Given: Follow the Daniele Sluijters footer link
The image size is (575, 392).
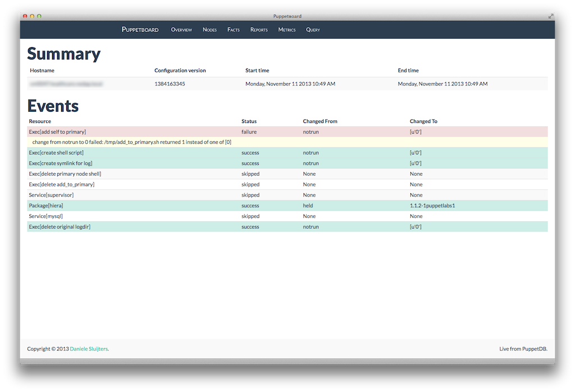Looking at the screenshot, I should pos(89,349).
